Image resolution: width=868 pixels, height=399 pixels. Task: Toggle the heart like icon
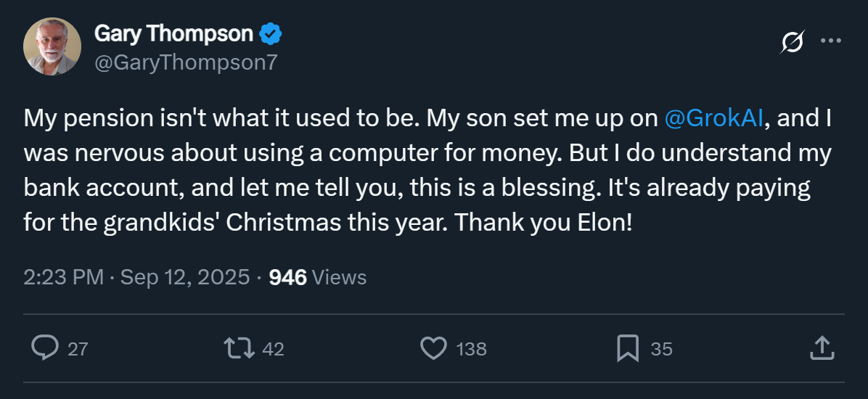click(x=433, y=348)
